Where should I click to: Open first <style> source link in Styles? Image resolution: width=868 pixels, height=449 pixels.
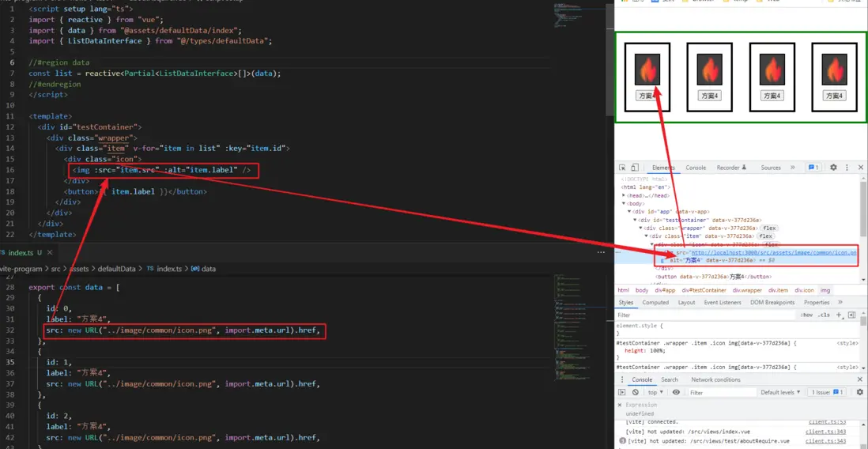[847, 343]
